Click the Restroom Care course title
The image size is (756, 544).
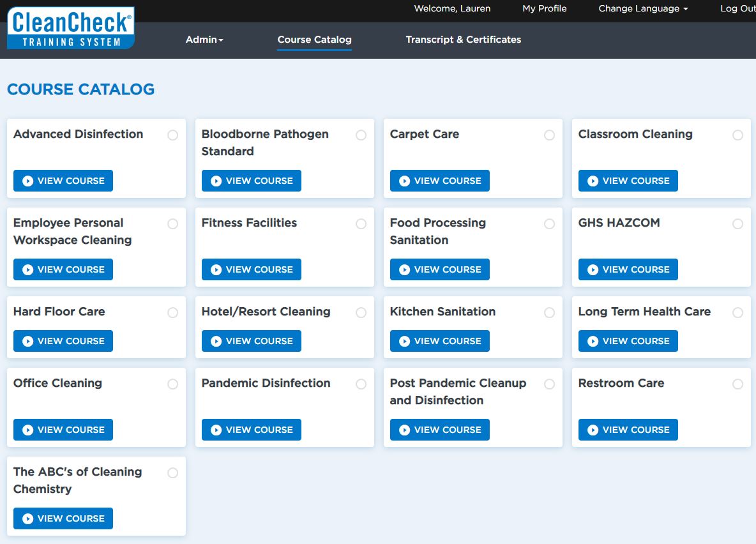621,383
